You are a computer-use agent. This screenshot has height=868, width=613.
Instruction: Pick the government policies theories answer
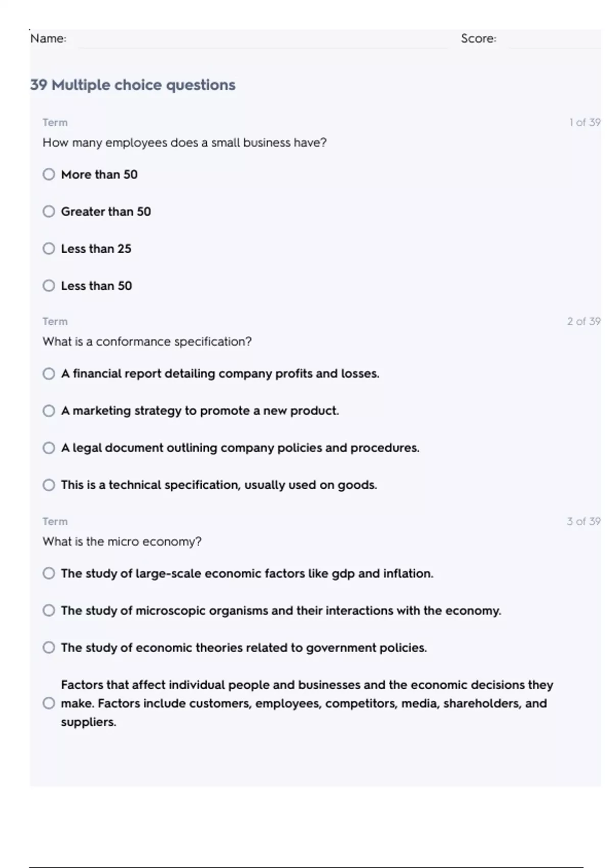point(49,647)
